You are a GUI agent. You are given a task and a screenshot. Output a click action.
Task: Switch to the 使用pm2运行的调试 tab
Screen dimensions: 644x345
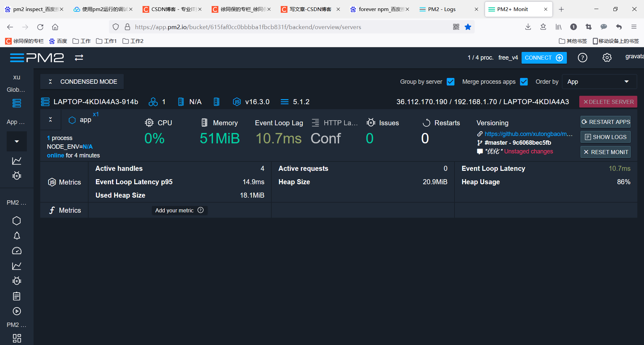[x=103, y=9]
